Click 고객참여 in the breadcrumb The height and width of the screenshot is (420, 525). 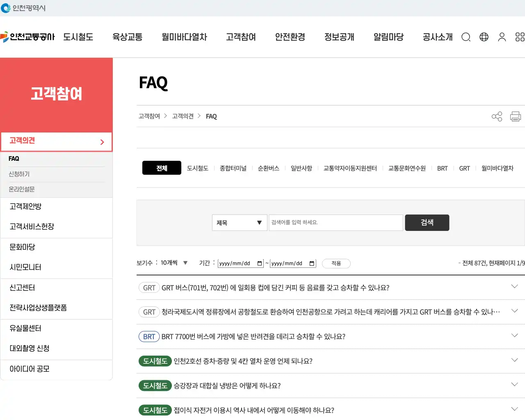pyautogui.click(x=149, y=116)
